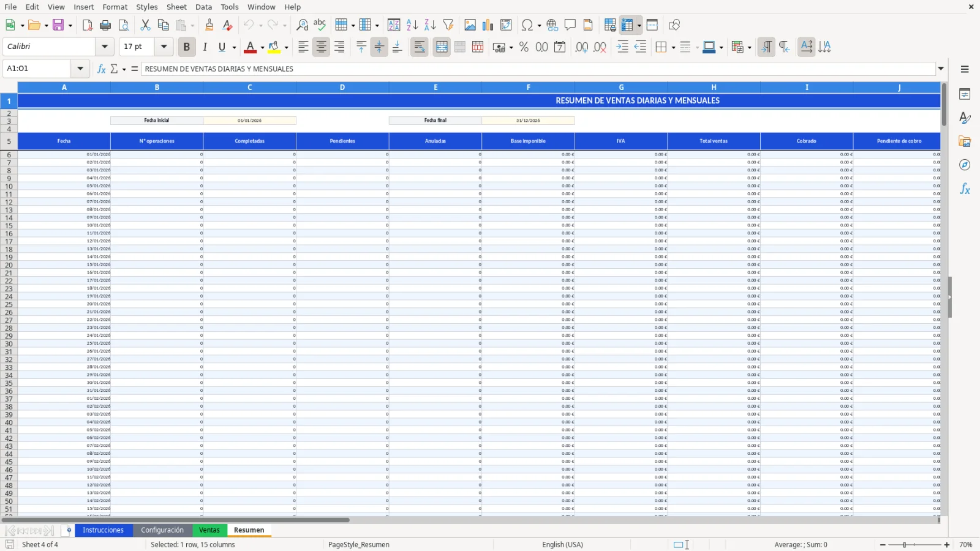Toggle Merge and Center Cells
This screenshot has width=980, height=551.
click(x=442, y=47)
